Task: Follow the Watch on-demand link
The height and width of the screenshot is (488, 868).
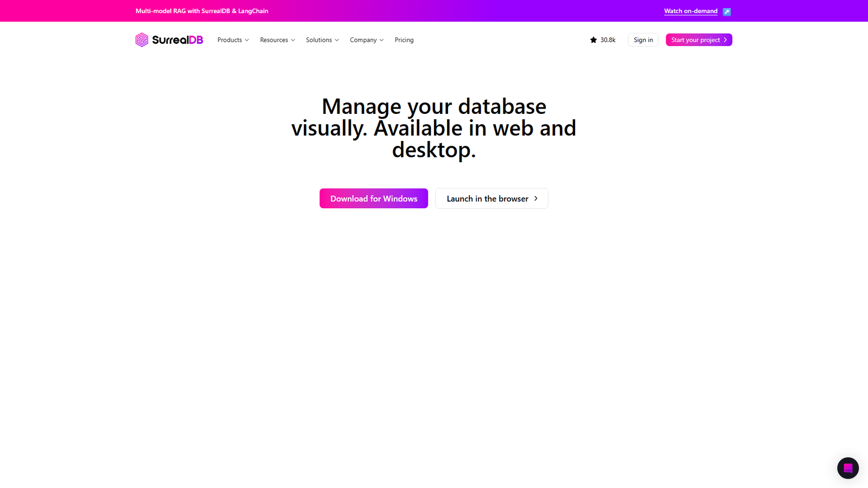Action: [691, 11]
